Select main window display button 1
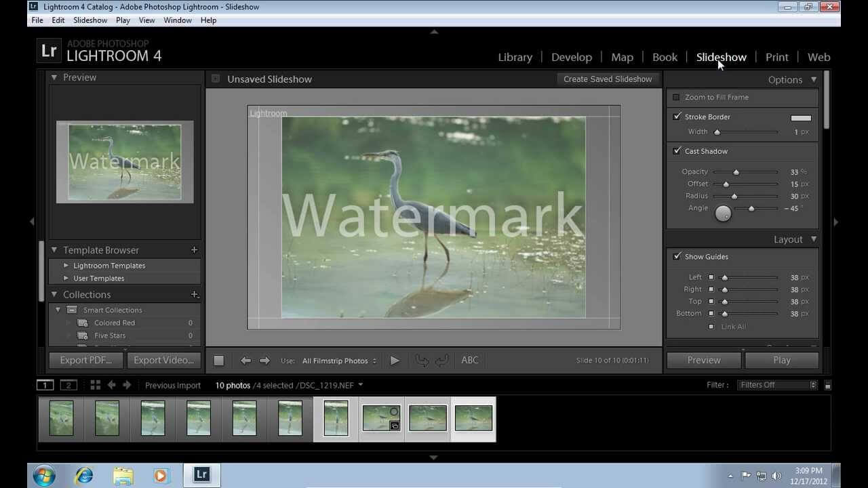The height and width of the screenshot is (488, 868). pos(45,385)
